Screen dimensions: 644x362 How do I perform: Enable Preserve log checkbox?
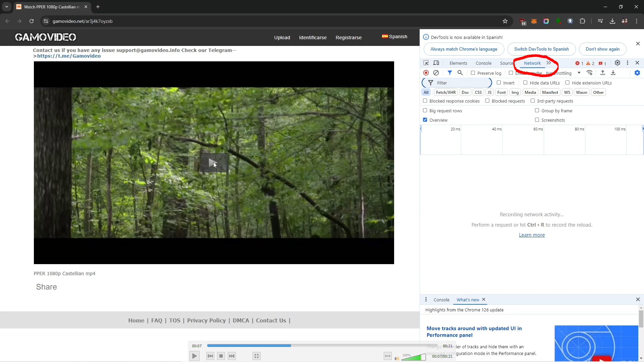tap(473, 73)
